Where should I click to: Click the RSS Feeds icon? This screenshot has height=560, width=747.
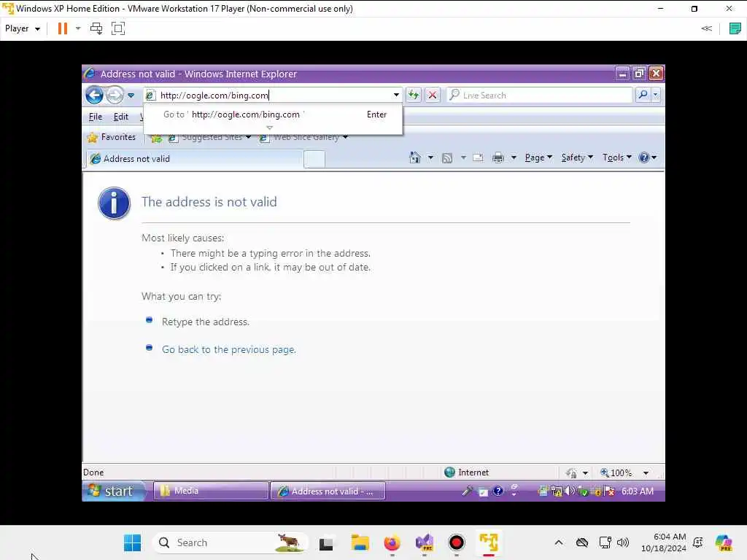click(447, 158)
